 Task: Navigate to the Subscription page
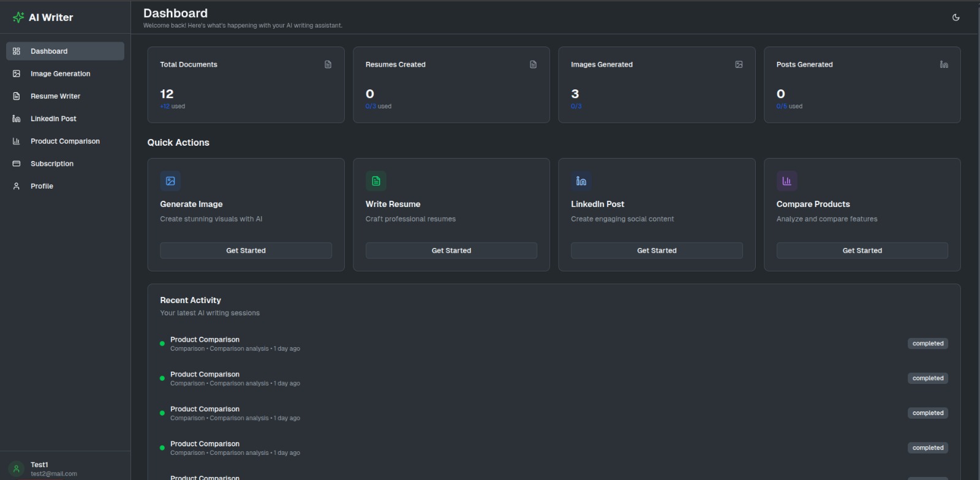pos(52,164)
